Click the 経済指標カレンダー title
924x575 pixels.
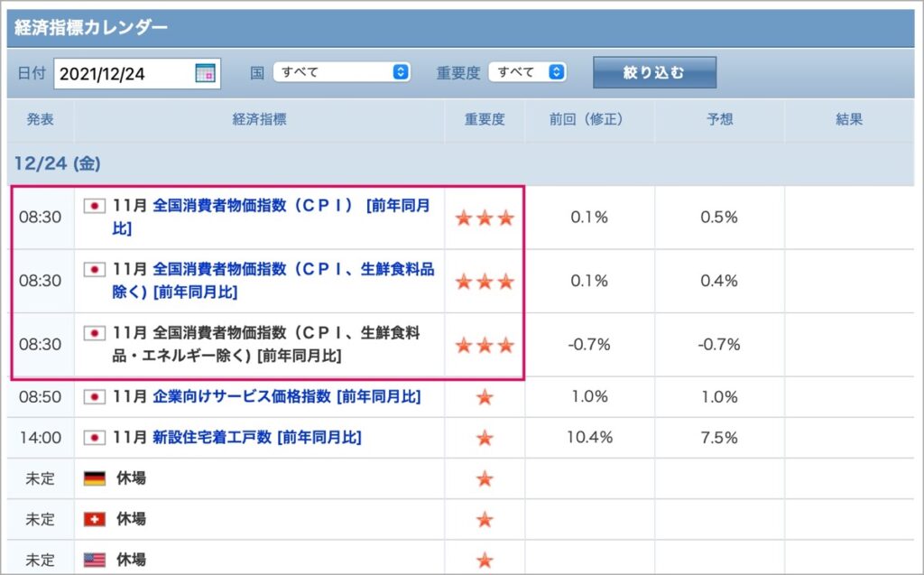coord(91,28)
